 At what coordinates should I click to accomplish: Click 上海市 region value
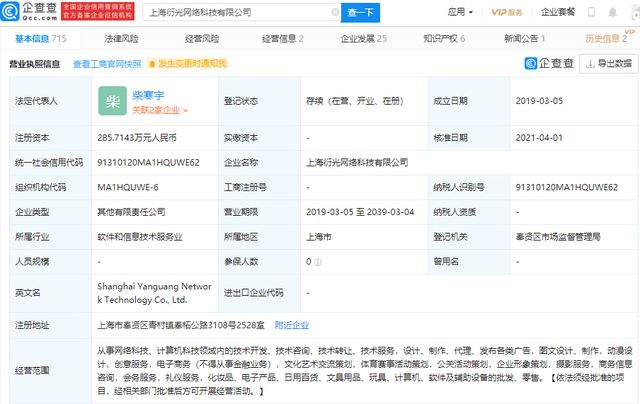coord(319,237)
